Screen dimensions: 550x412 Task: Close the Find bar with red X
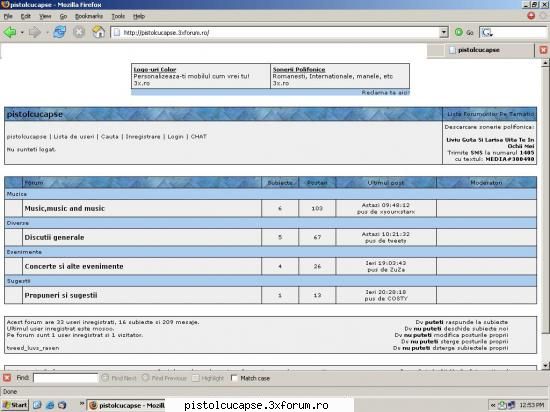click(x=7, y=378)
